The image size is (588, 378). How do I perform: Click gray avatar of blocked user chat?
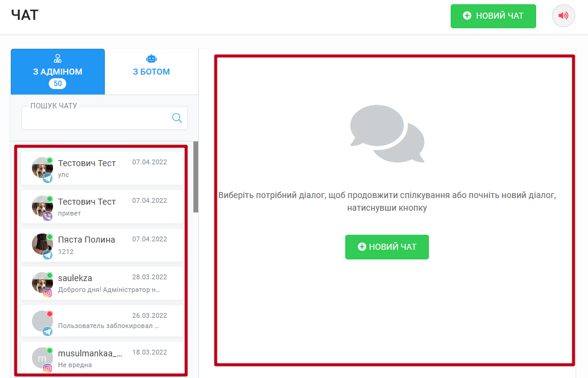click(x=42, y=321)
